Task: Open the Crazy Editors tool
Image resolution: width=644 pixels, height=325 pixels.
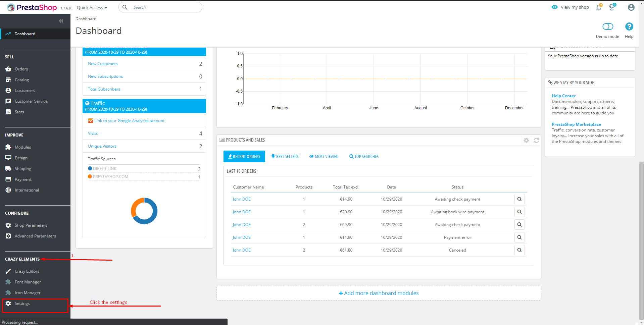Action: pyautogui.click(x=27, y=271)
